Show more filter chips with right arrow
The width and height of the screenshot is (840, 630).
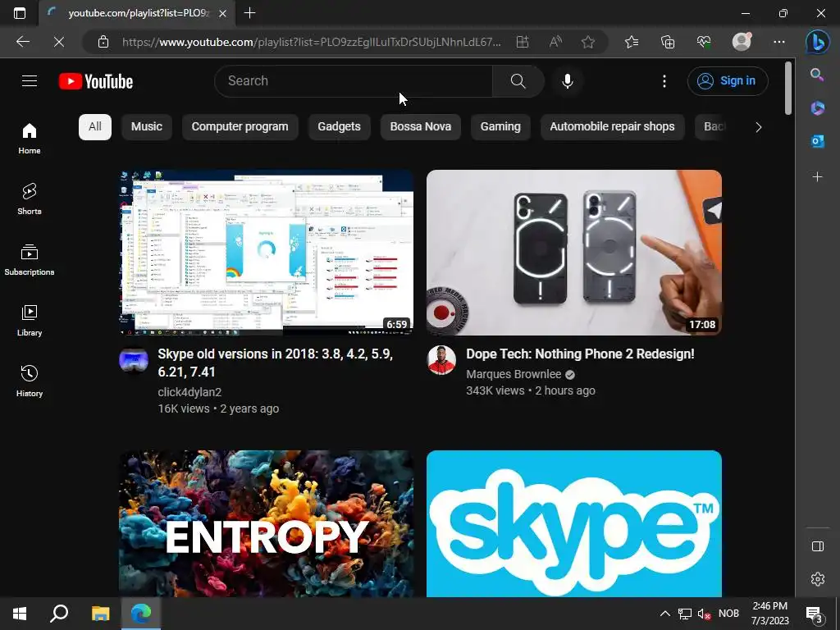pos(758,127)
